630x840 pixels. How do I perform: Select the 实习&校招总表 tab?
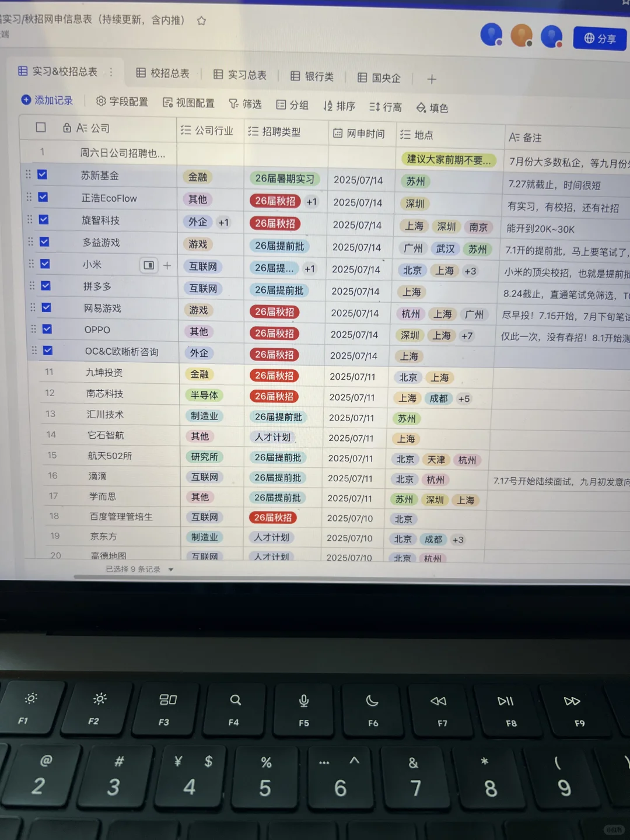[x=58, y=71]
